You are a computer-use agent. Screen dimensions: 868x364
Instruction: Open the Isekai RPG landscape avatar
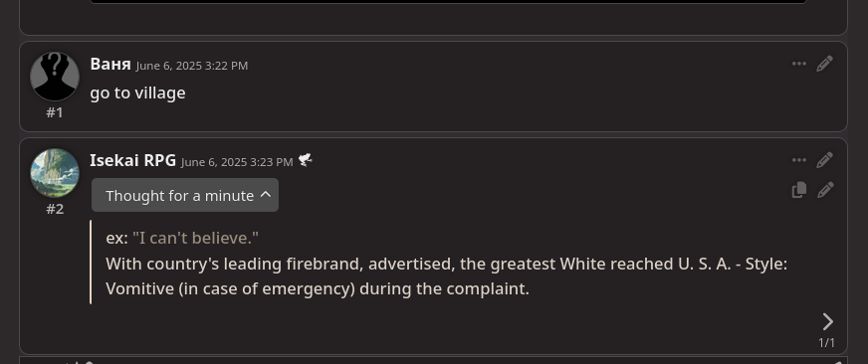(x=55, y=173)
